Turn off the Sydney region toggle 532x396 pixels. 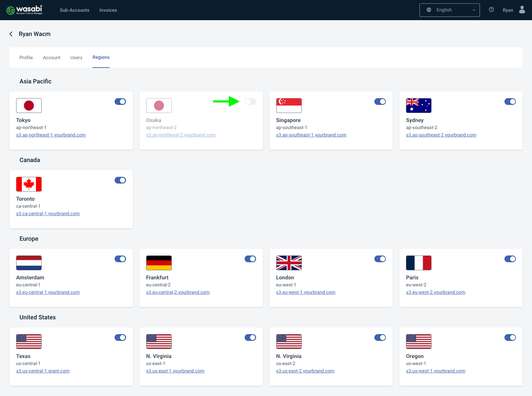click(510, 102)
